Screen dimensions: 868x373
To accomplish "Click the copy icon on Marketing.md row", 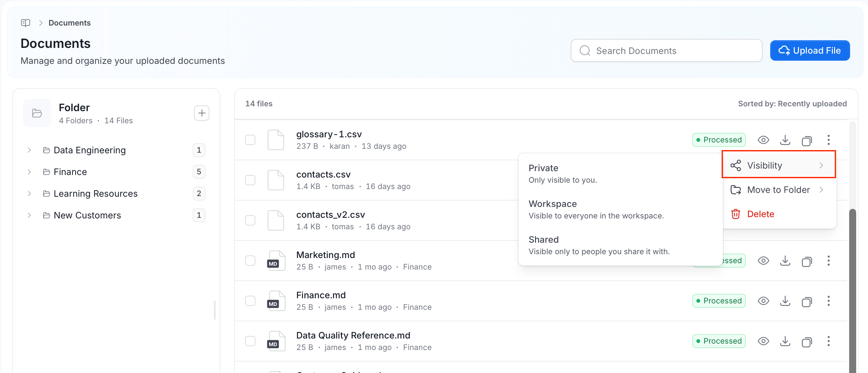I will point(807,261).
